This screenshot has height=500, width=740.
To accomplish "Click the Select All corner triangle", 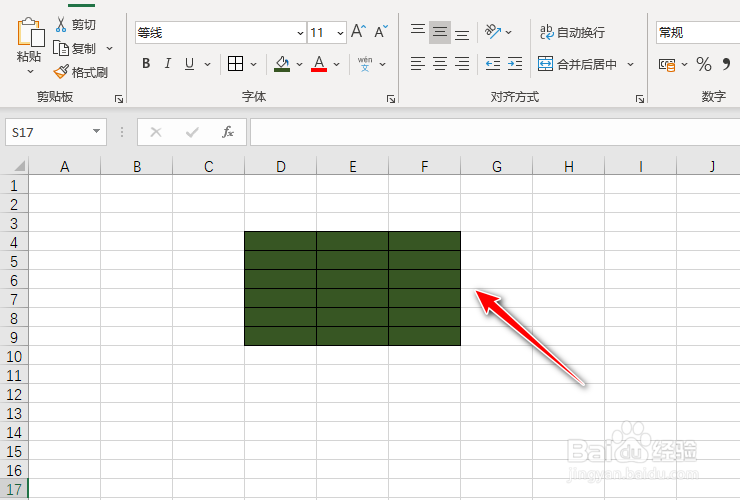I will click(x=18, y=166).
